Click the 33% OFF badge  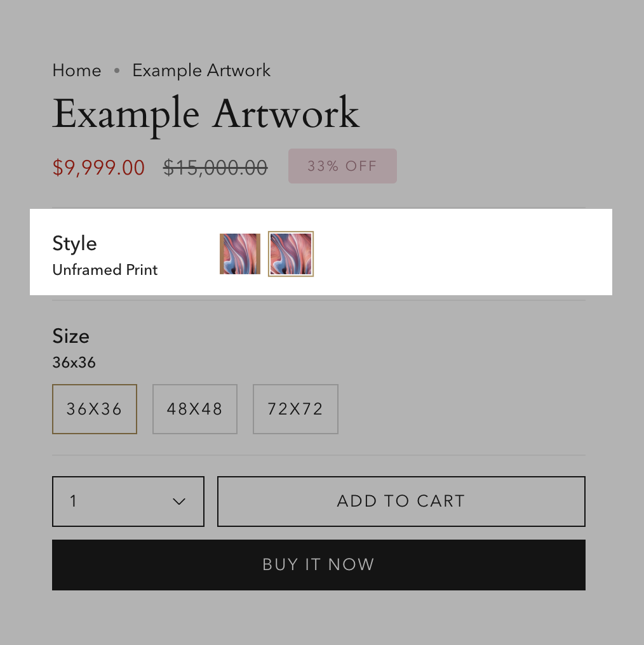(342, 166)
